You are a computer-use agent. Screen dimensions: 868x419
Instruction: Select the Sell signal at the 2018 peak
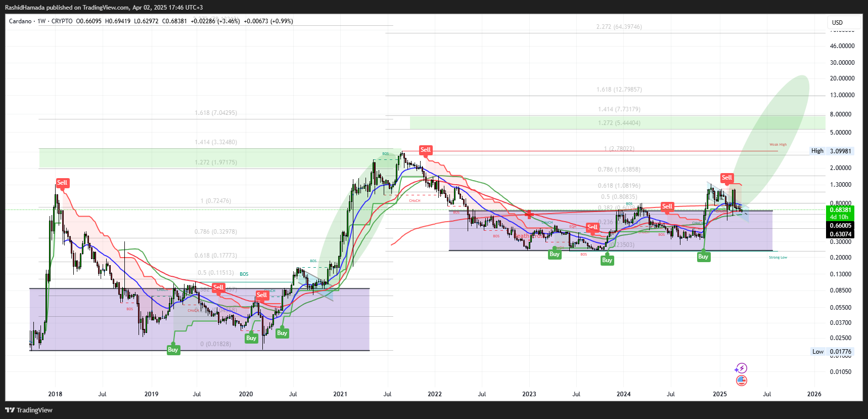click(x=62, y=183)
